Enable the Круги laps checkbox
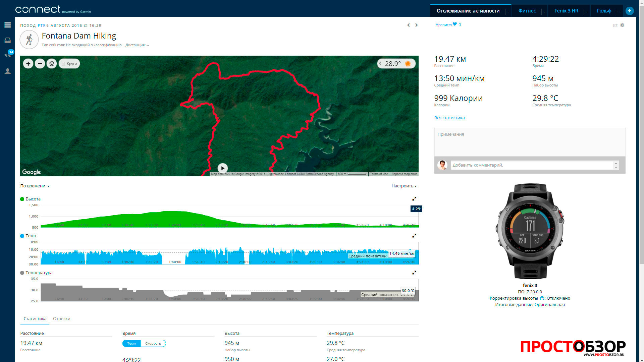Image resolution: width=644 pixels, height=362 pixels. point(63,64)
